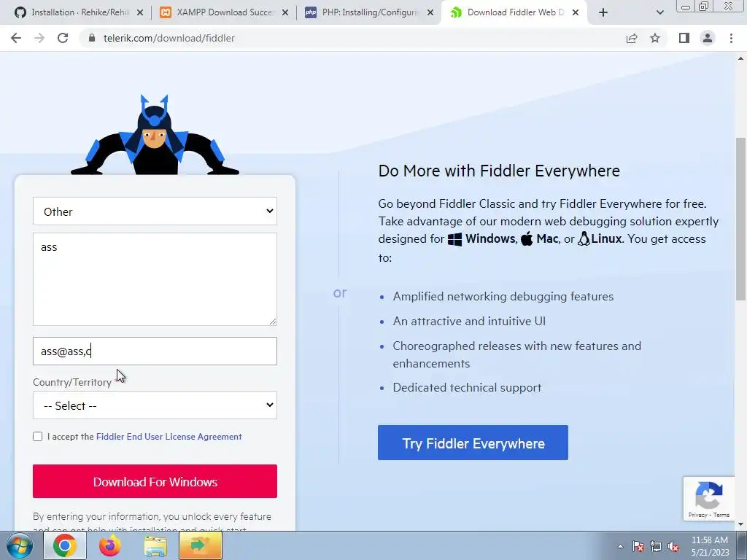Click the textarea containing 'ass'
747x560 pixels.
click(155, 279)
